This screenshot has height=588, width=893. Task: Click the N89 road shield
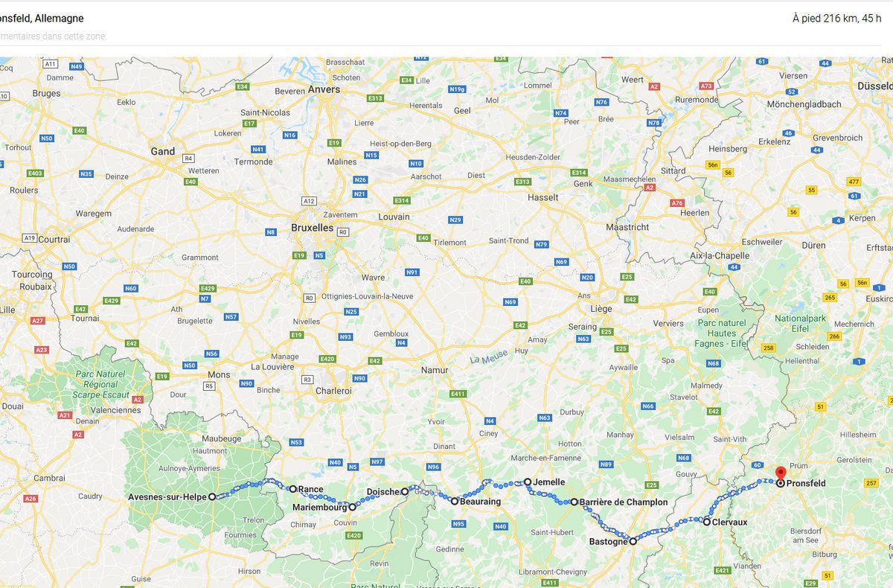606,464
